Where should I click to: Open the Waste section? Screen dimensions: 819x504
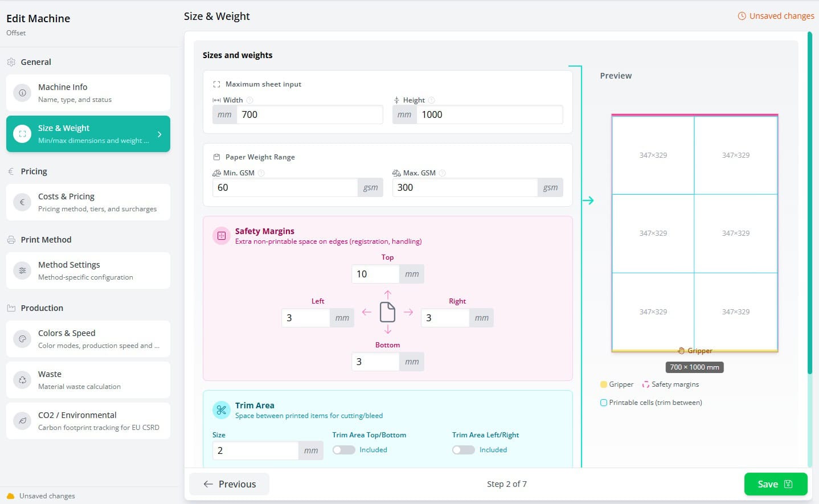(x=88, y=380)
